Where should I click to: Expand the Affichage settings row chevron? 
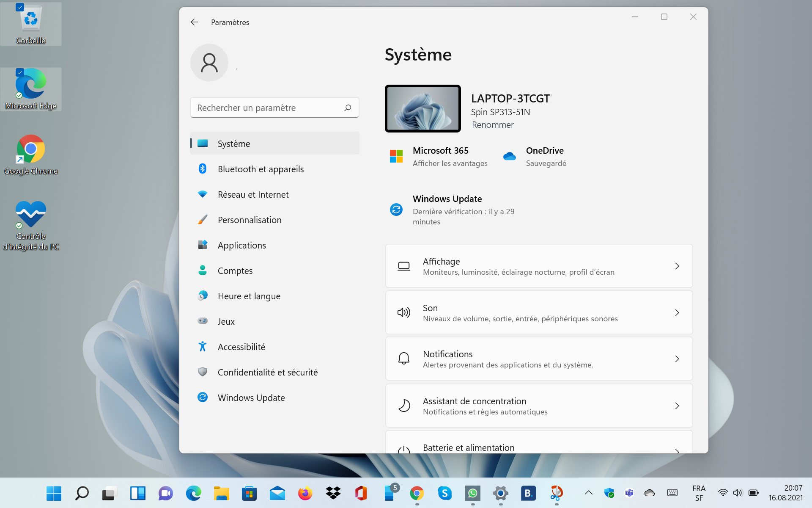click(677, 266)
